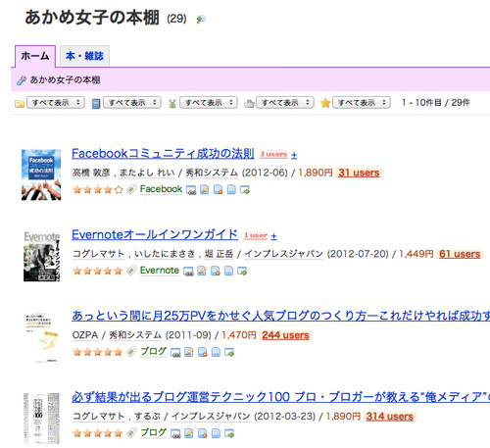Image resolution: width=490 pixels, height=448 pixels.
Task: Click the blue document icon in the 人気ブログ book row
Action: pyautogui.click(x=216, y=352)
